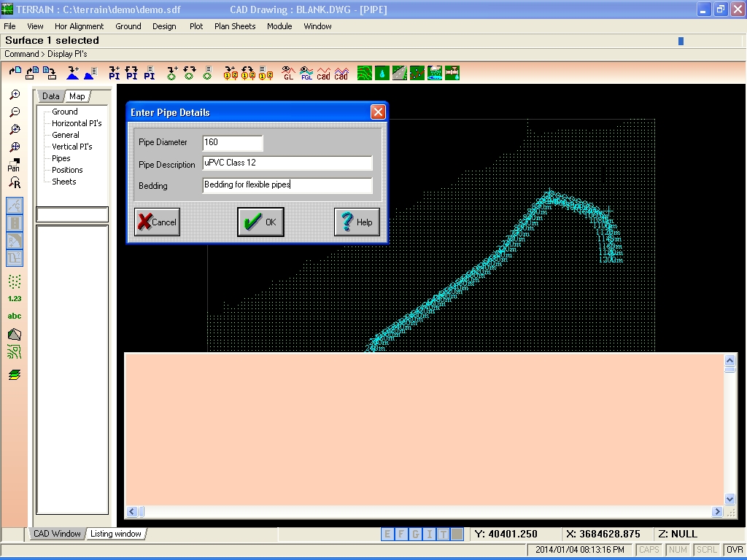Select Vertical PI's tree entry
Viewport: 747px width, 560px height.
(72, 146)
